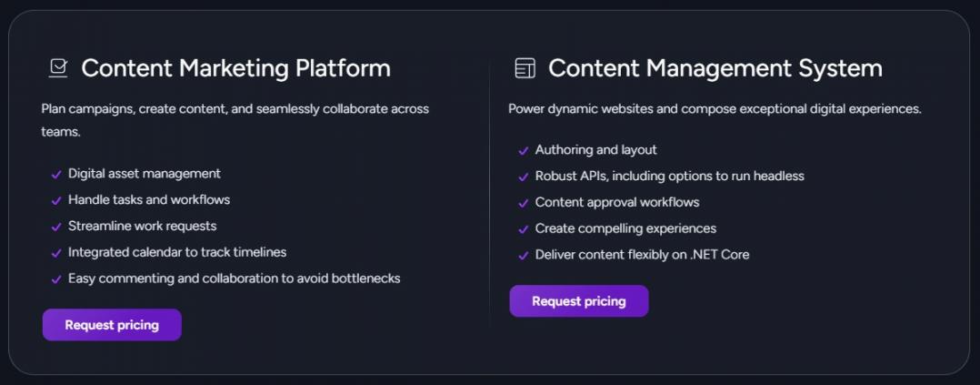Click checkmark beside Authoring and layout
The image size is (980, 385).
523,151
